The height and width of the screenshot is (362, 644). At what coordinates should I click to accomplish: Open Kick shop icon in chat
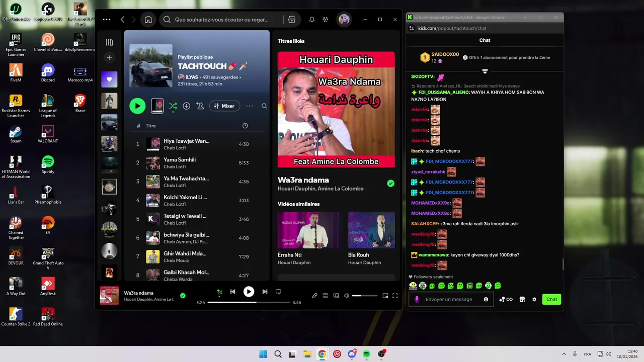point(522,299)
